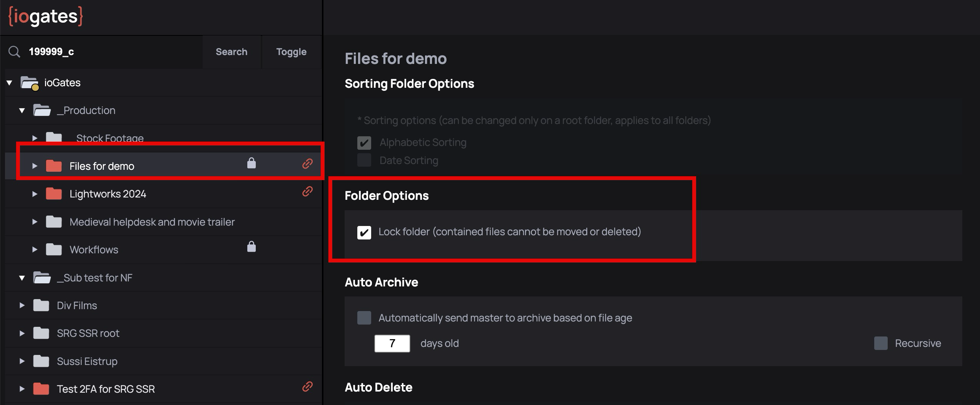Toggle the Date Sorting checkbox
980x405 pixels.
pyautogui.click(x=364, y=160)
